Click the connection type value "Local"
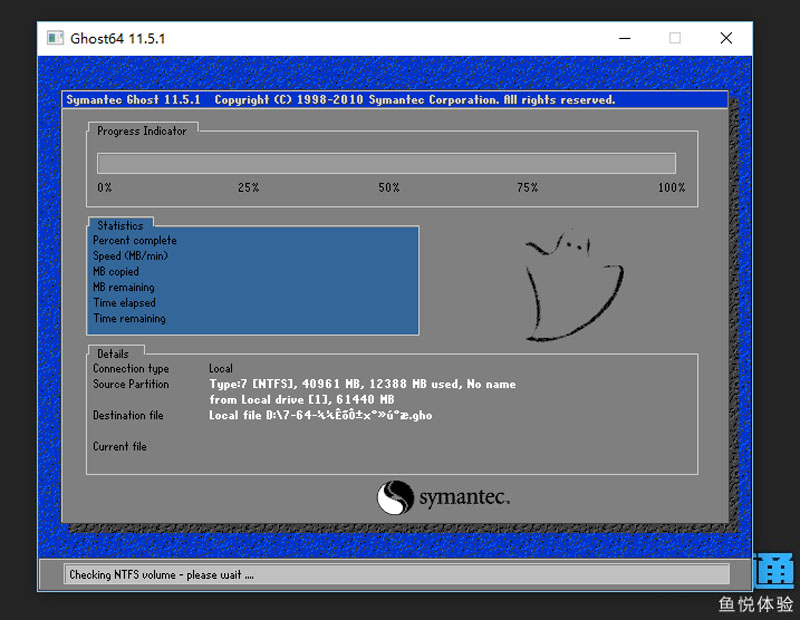The width and height of the screenshot is (800, 620). [220, 368]
